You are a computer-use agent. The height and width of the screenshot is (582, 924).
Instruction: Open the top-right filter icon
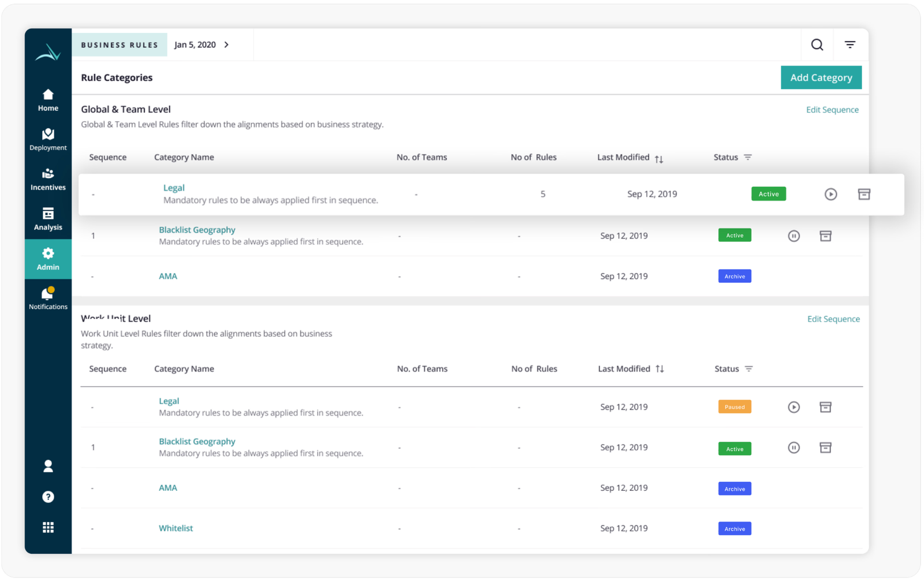point(850,44)
